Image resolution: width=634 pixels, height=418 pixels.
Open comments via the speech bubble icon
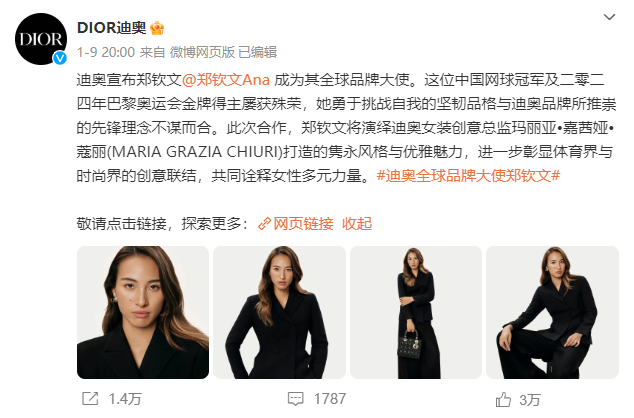pyautogui.click(x=296, y=399)
